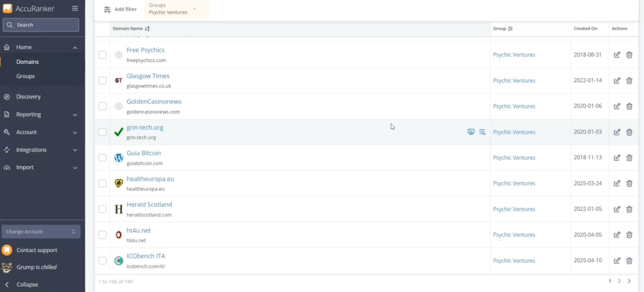Open the Free Psychics domain link
This screenshot has height=292, width=644.
pyautogui.click(x=145, y=50)
